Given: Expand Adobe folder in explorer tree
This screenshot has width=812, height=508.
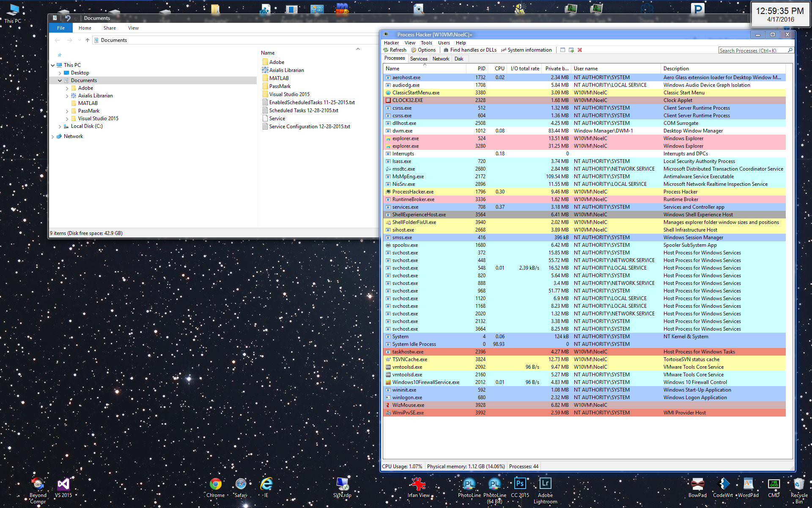Looking at the screenshot, I should (67, 88).
